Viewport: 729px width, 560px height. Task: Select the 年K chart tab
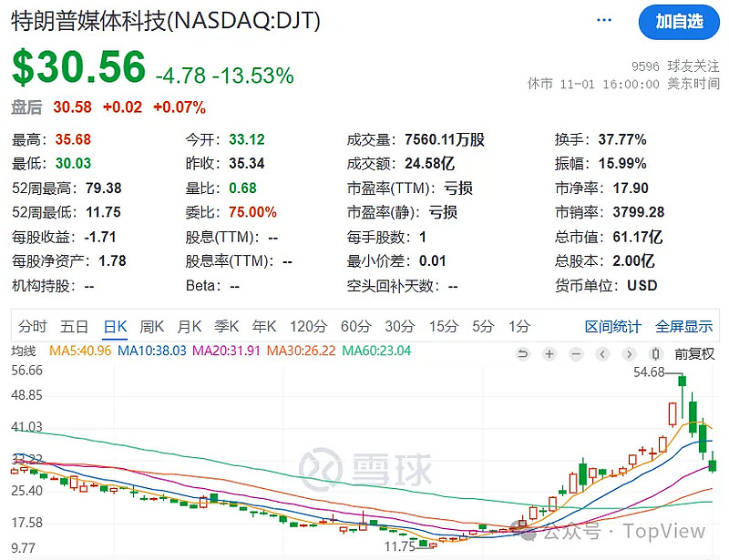pyautogui.click(x=264, y=326)
